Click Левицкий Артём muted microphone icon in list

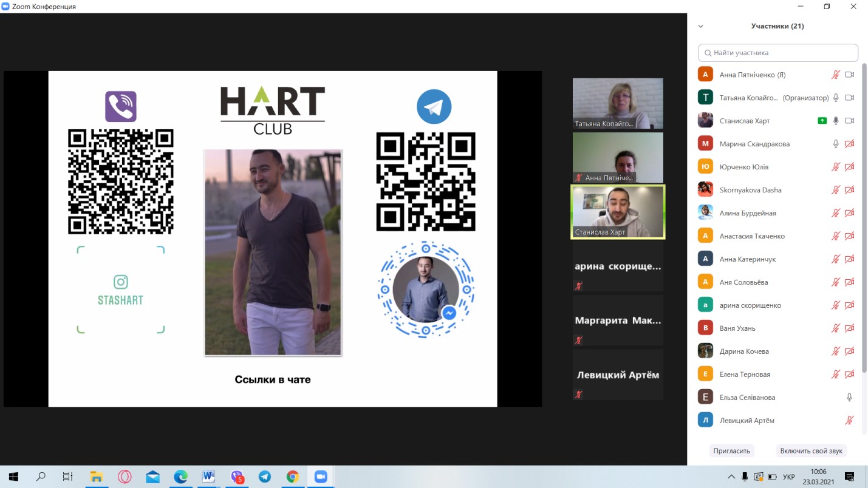pyautogui.click(x=849, y=421)
